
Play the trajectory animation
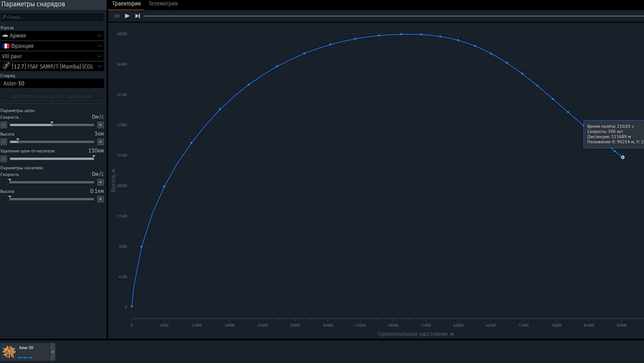click(128, 16)
